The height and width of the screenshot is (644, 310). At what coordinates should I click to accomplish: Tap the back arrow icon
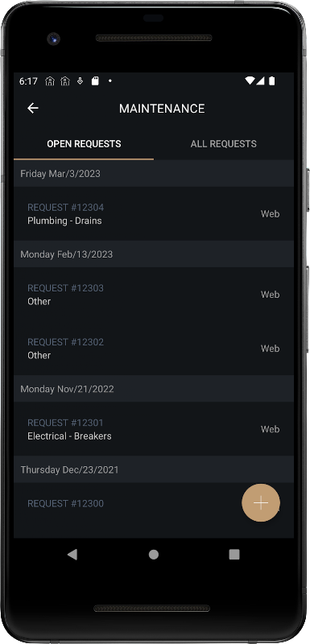tap(33, 108)
